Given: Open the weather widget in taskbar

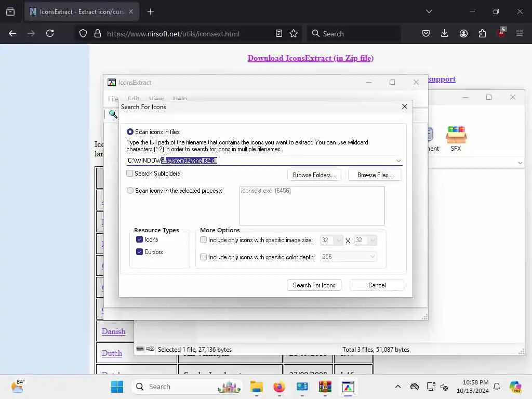Looking at the screenshot, I should [18, 387].
